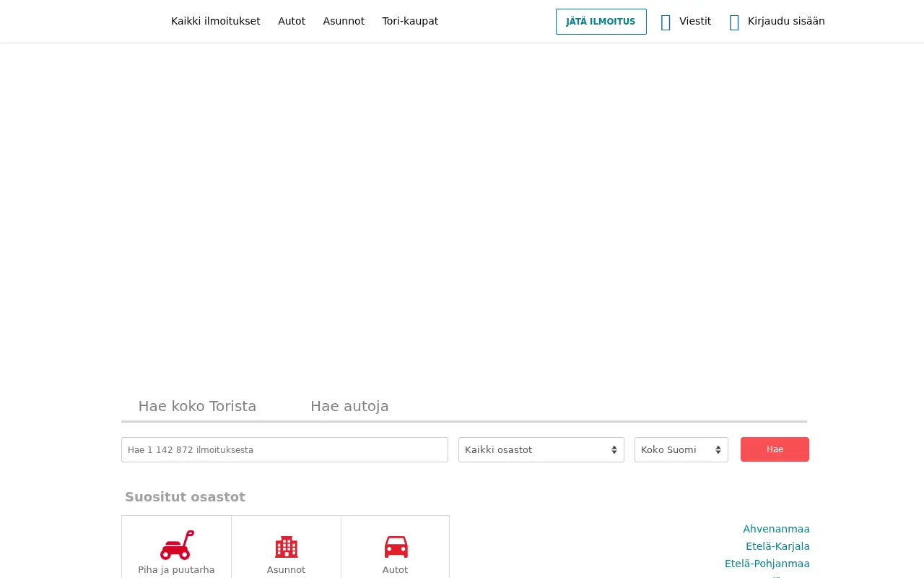The image size is (924, 578).
Task: Click the red Hae search button
Action: pyautogui.click(x=775, y=449)
